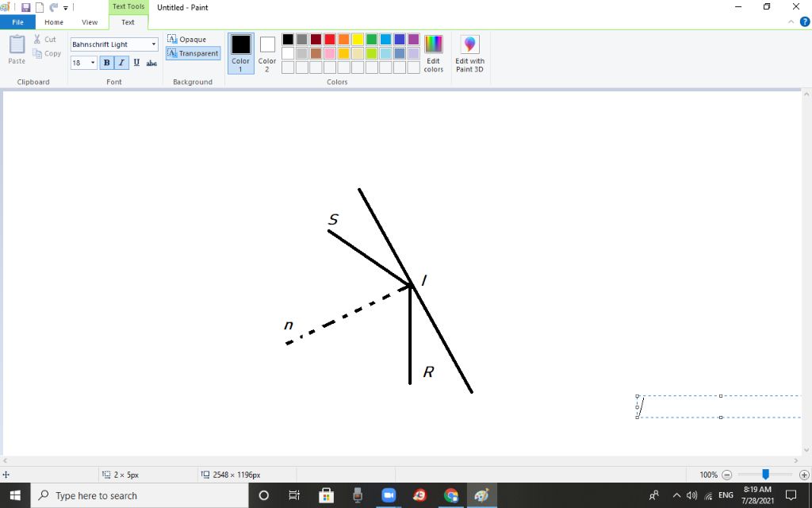Click the Copy button
812x508 pixels.
pyautogui.click(x=47, y=53)
